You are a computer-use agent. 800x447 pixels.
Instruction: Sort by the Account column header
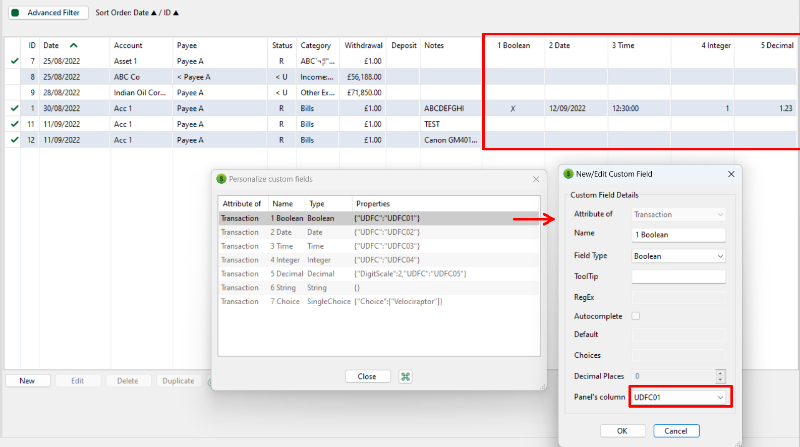coord(141,45)
